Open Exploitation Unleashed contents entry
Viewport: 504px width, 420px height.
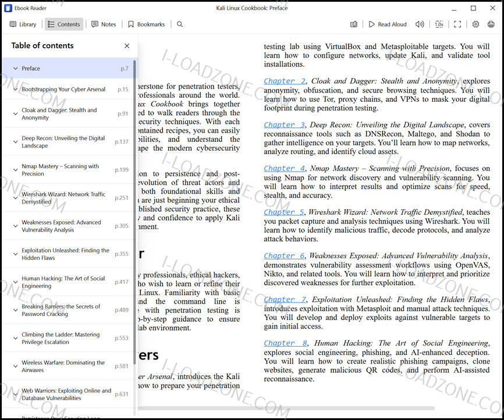pyautogui.click(x=68, y=254)
